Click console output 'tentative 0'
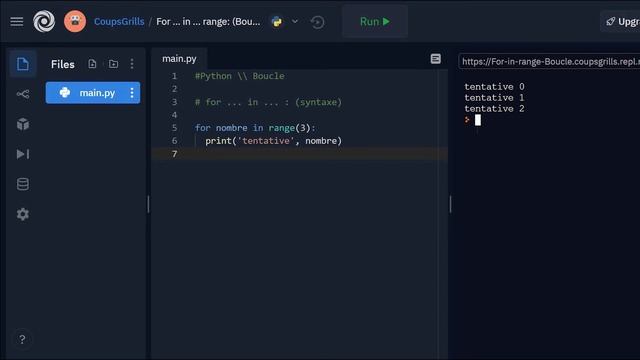This screenshot has width=640, height=360. point(494,87)
